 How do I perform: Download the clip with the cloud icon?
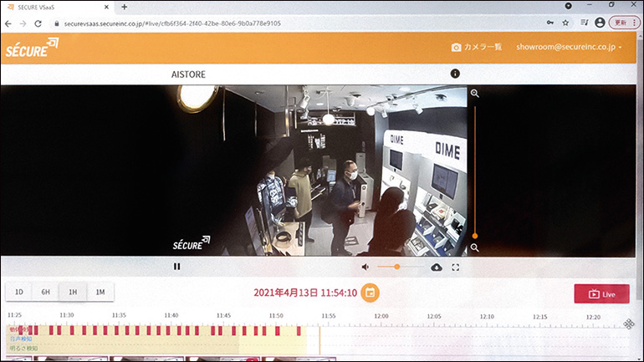click(437, 268)
